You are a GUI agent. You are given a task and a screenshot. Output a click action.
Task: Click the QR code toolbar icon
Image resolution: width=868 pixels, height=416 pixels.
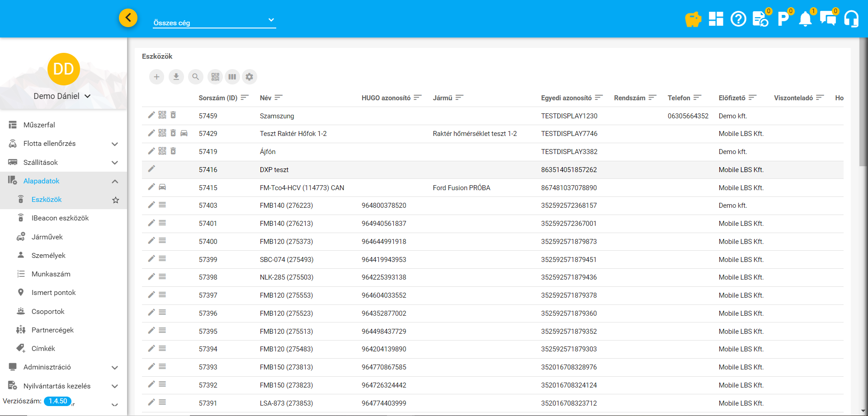pos(215,77)
